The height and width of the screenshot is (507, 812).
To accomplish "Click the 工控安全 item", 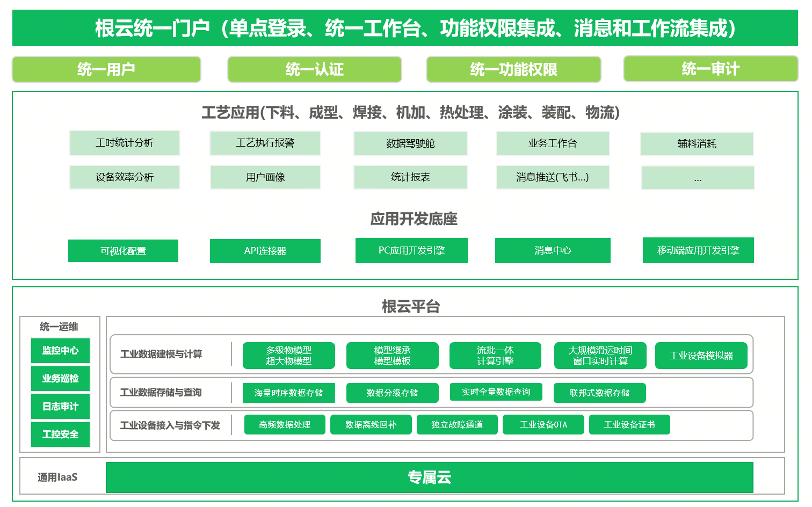I will (x=60, y=434).
